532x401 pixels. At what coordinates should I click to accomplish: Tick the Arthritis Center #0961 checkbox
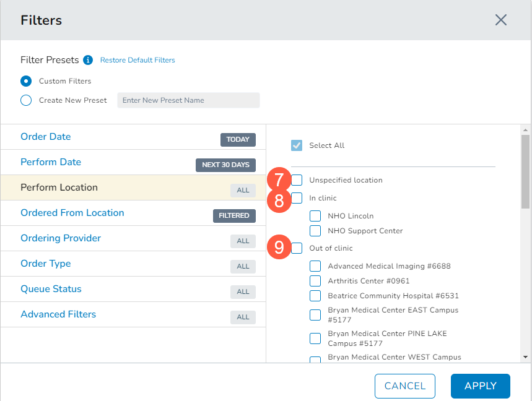pos(315,281)
